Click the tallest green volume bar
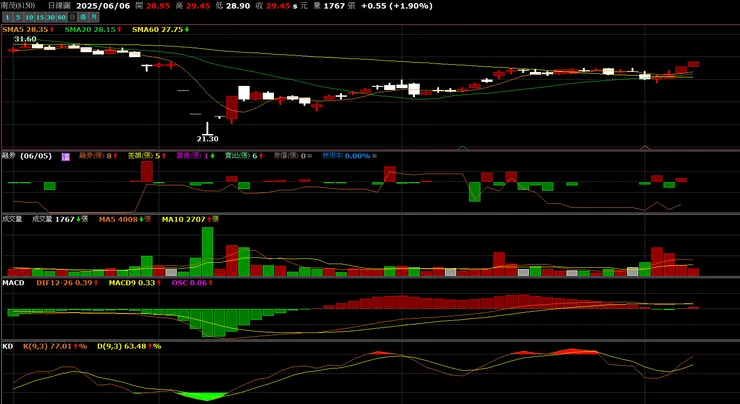Viewport: 740px width, 404px height. (x=208, y=252)
